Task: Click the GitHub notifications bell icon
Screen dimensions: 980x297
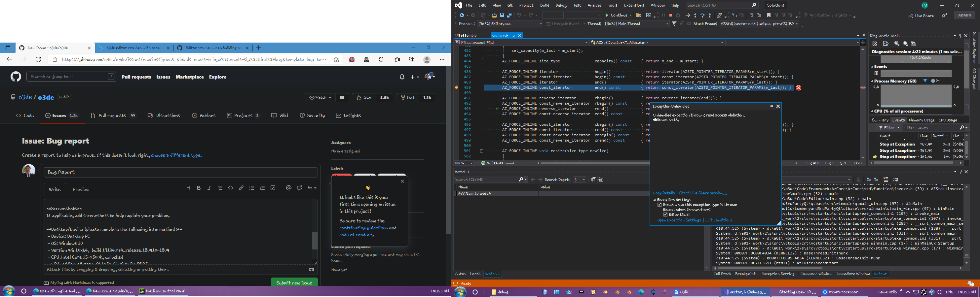Action: 402,77
